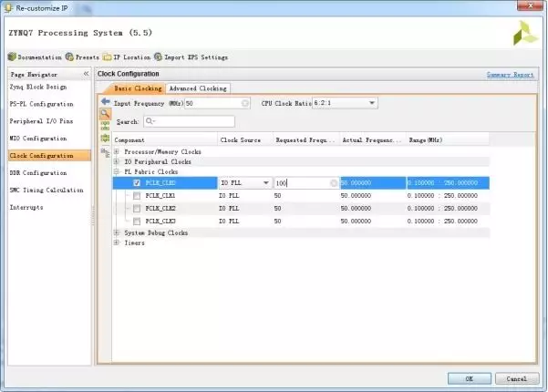Click the magnifier search toolbar icon

pyautogui.click(x=105, y=114)
